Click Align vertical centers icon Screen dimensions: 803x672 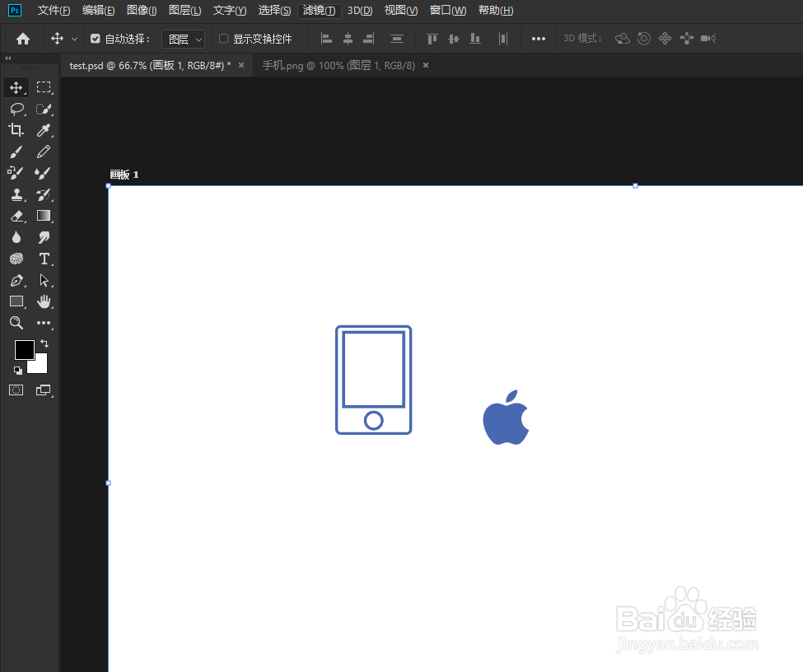tap(454, 39)
